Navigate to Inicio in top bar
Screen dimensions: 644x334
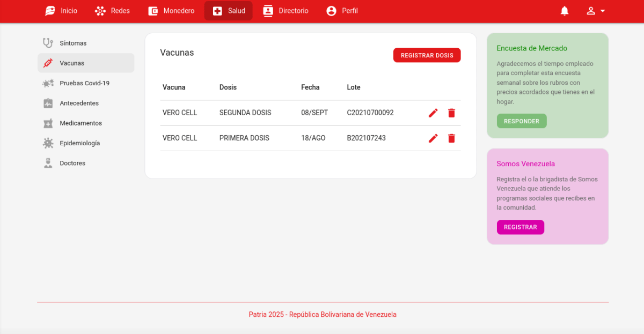[x=61, y=11]
